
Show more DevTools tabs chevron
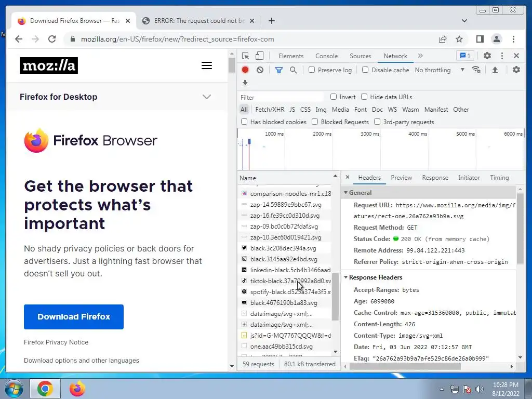420,56
